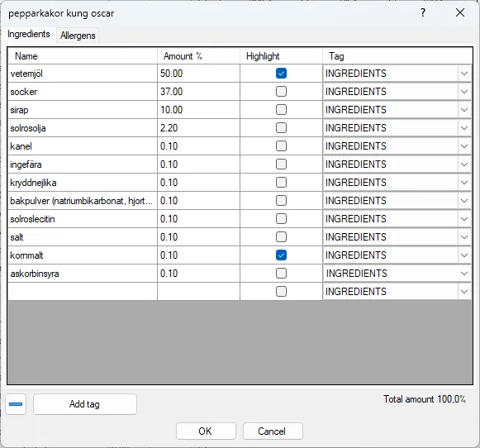Image resolution: width=480 pixels, height=448 pixels.
Task: Select the salt name cell
Action: pyautogui.click(x=83, y=237)
